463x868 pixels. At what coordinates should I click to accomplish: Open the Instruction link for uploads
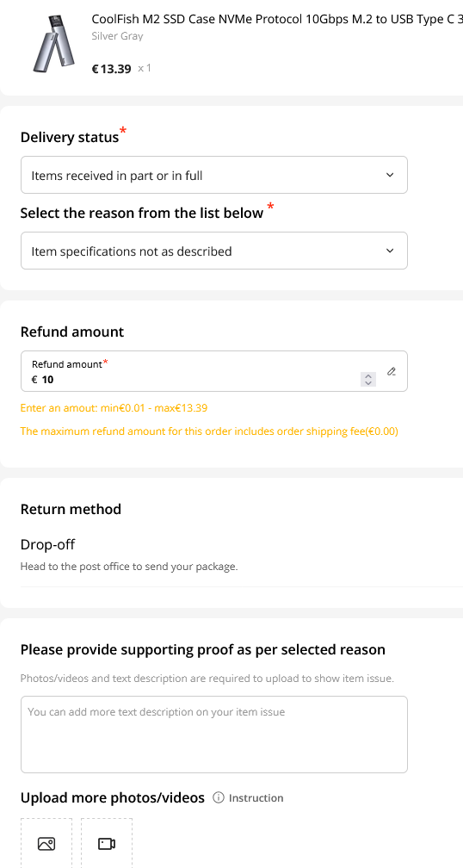point(256,797)
